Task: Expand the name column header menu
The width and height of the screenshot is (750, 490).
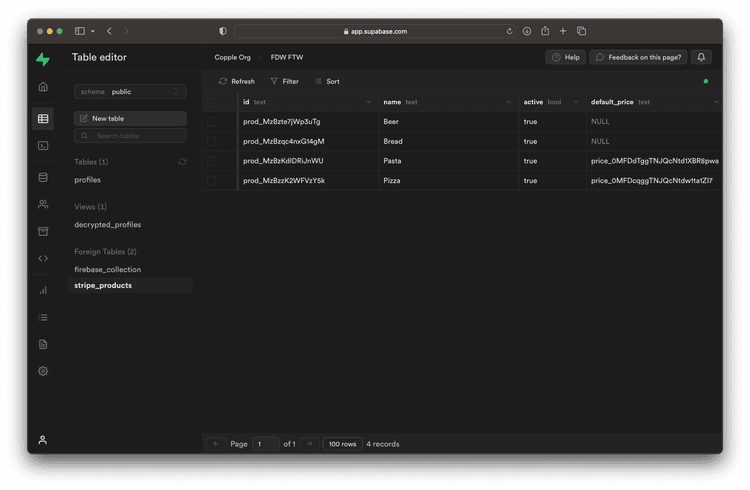Action: tap(508, 102)
